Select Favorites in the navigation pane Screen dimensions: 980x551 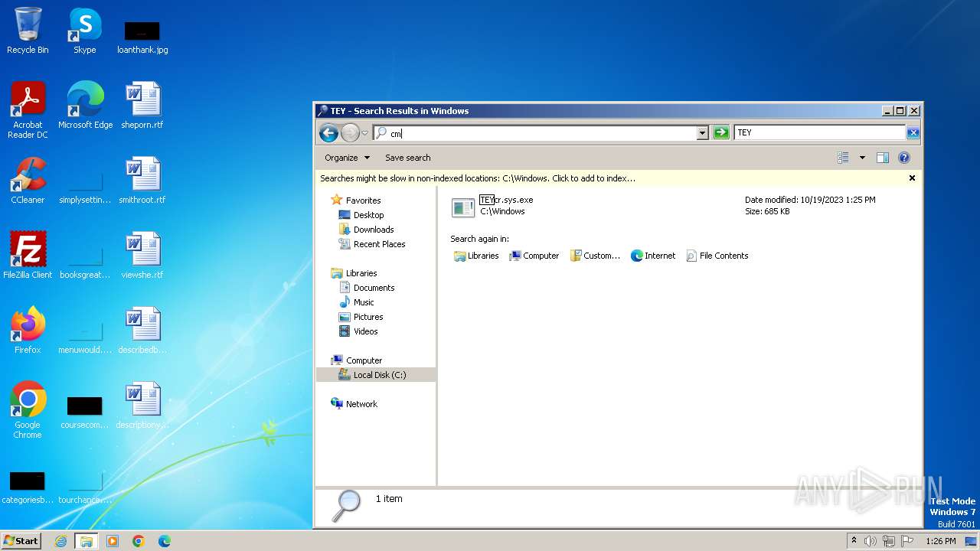pos(363,201)
